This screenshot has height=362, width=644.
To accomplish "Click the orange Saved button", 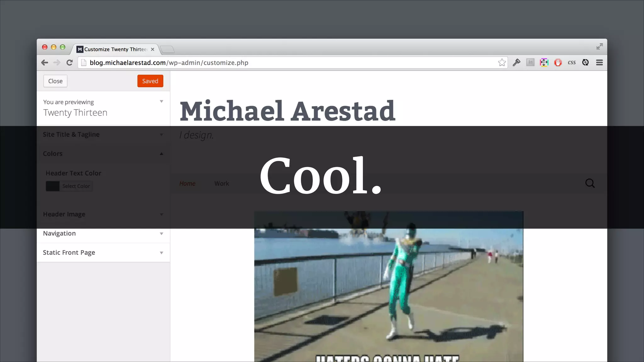I will click(150, 81).
